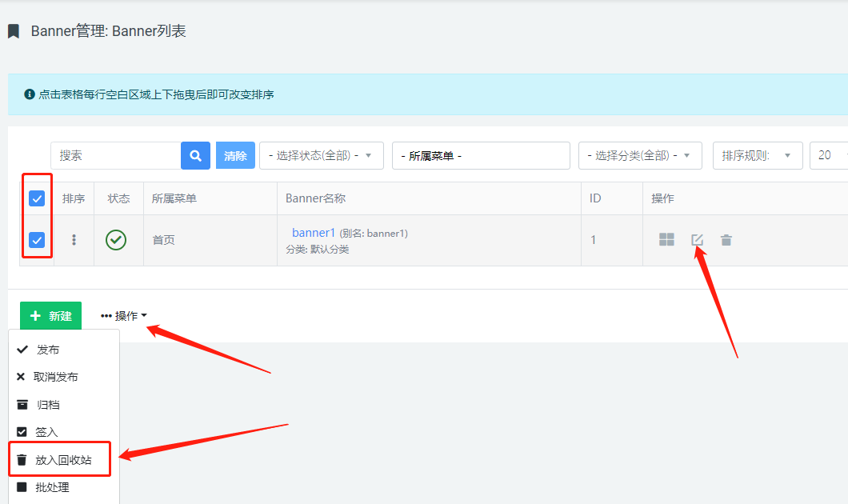Click the 清除 button
Image resolution: width=848 pixels, height=504 pixels.
click(235, 156)
